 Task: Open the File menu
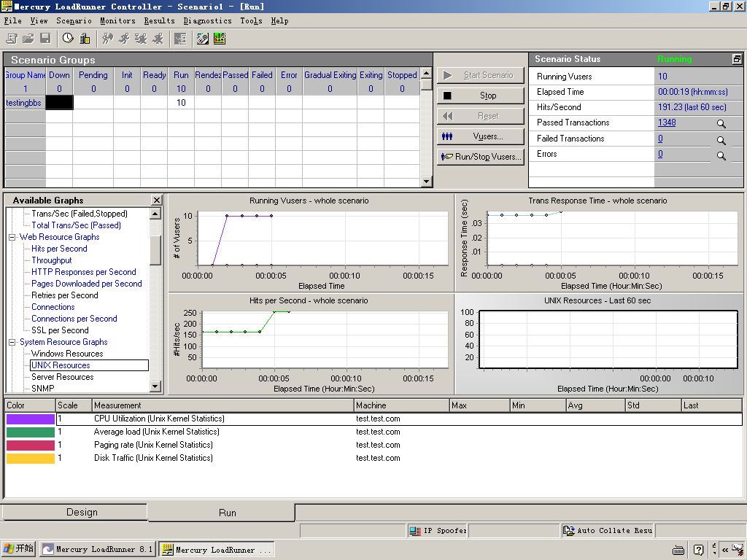point(13,21)
